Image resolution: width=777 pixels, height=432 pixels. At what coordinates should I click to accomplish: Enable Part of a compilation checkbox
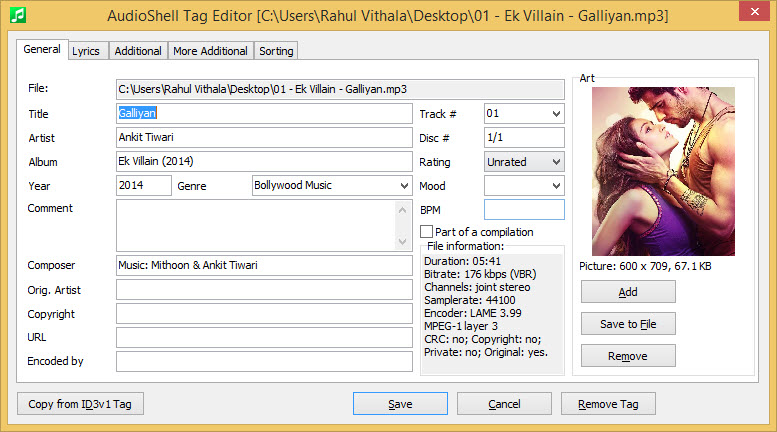point(426,232)
